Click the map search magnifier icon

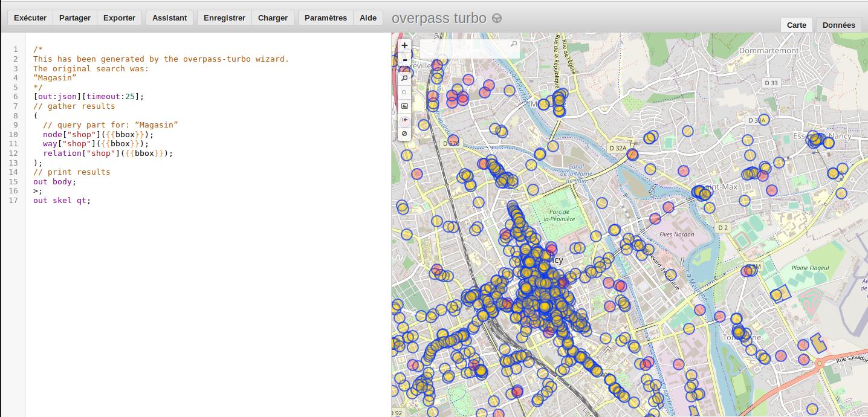coord(514,44)
